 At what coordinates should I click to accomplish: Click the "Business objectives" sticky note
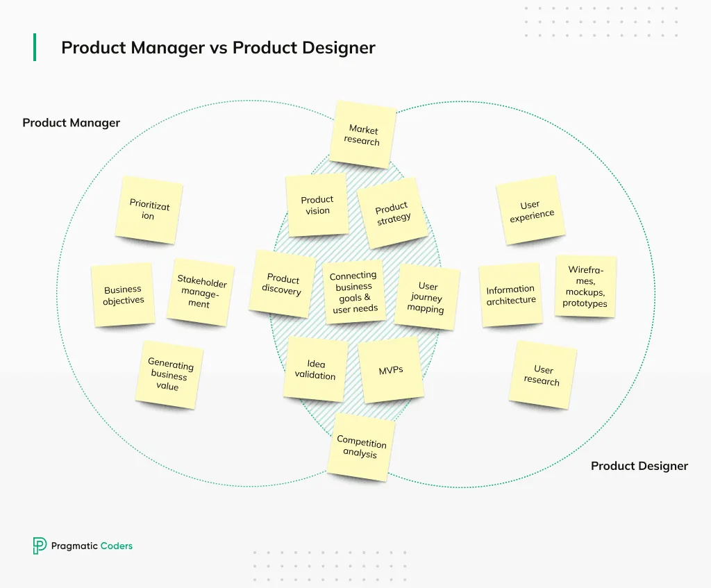click(123, 294)
